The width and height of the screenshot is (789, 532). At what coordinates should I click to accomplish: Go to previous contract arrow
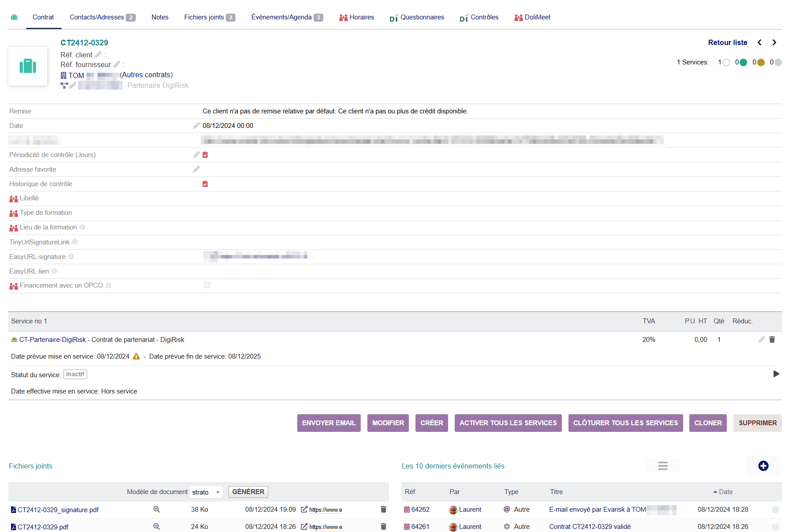pos(759,42)
